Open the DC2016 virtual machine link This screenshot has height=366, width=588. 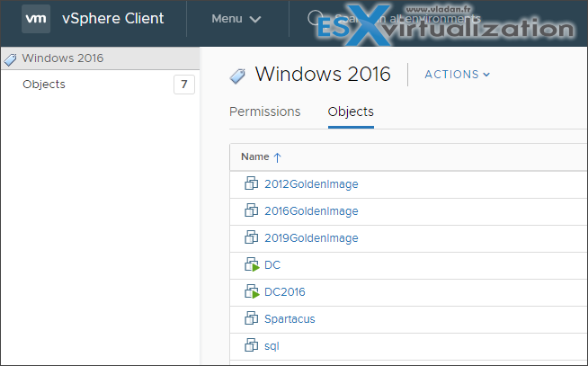tap(285, 292)
